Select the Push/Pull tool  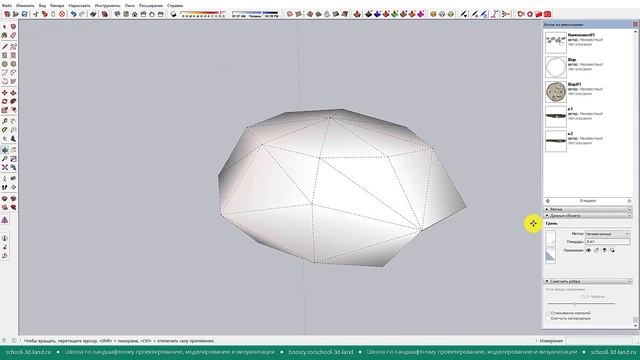13,93
